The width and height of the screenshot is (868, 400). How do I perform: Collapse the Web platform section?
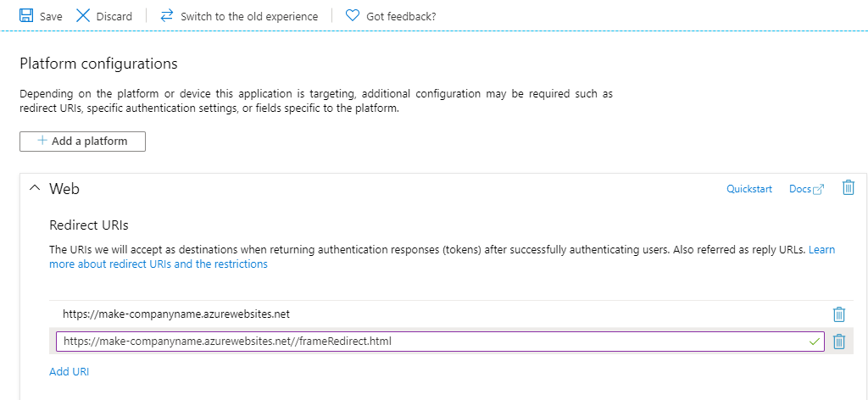point(35,188)
